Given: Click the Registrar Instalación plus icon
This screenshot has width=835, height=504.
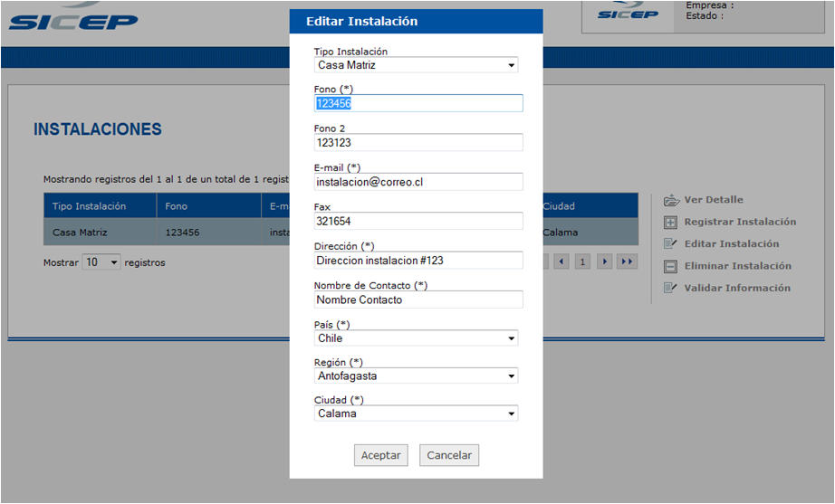Looking at the screenshot, I should pyautogui.click(x=670, y=223).
